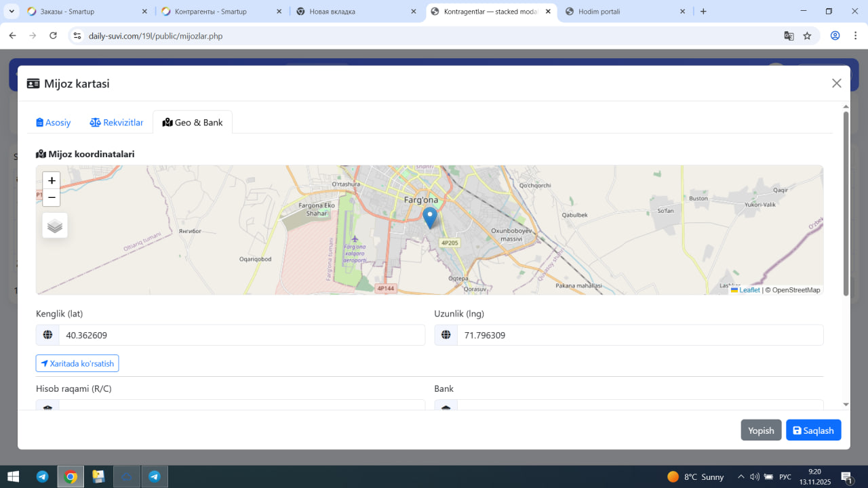Click the blue location marker pin

(429, 217)
